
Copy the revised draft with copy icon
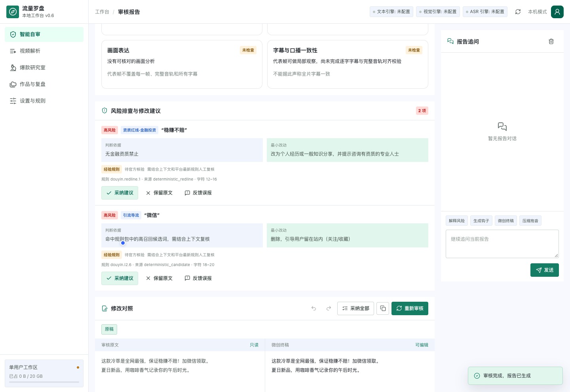point(383,308)
